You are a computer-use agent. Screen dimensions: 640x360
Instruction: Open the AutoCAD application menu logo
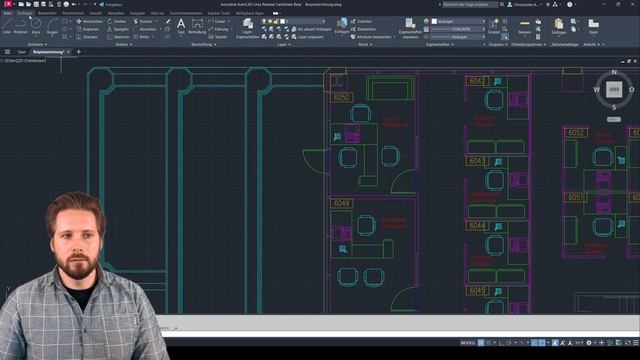coord(8,4)
